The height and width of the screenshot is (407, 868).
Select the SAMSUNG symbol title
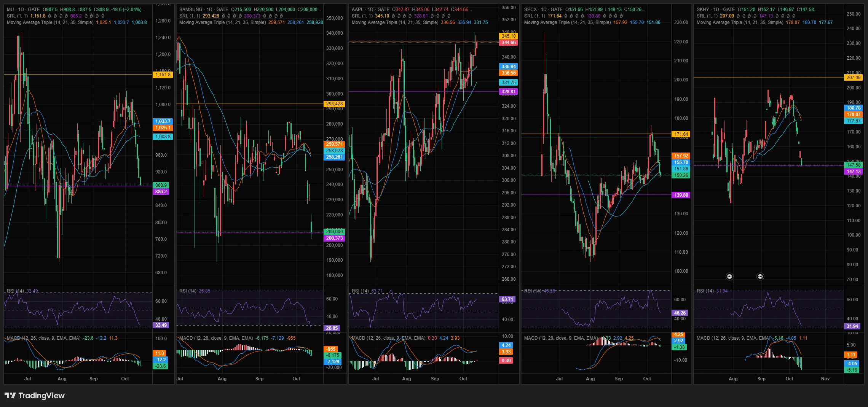(191, 9)
